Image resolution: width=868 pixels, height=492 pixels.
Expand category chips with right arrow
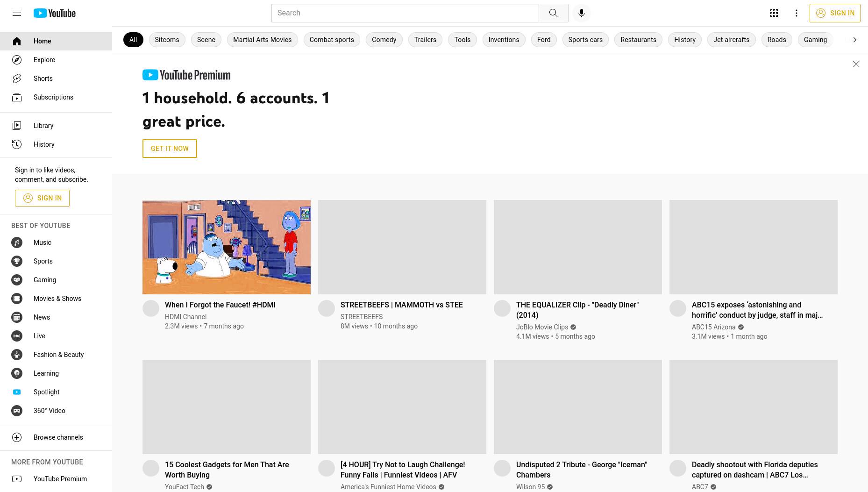point(855,40)
